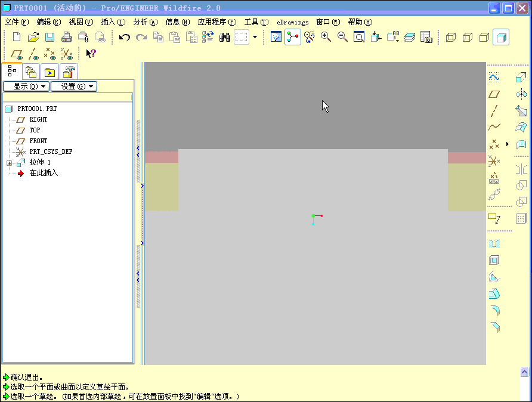Open the 显示 dropdown
This screenshot has height=402, width=532.
pos(26,86)
